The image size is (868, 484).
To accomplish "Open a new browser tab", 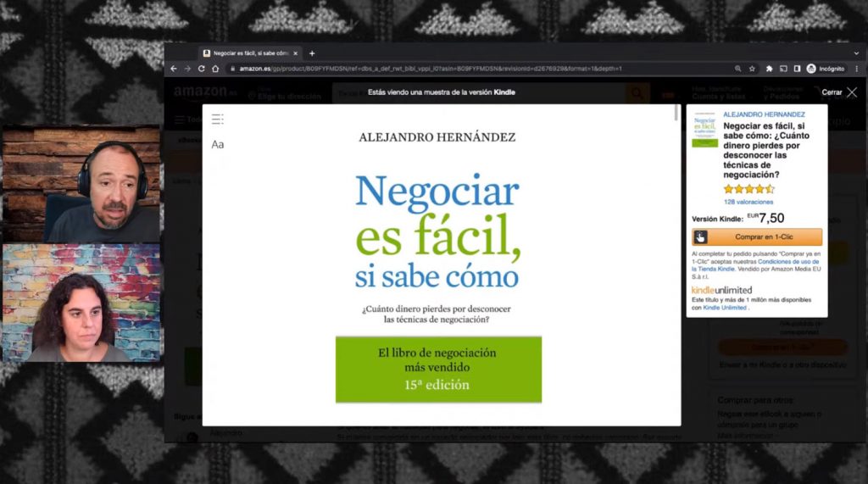I will coord(312,53).
